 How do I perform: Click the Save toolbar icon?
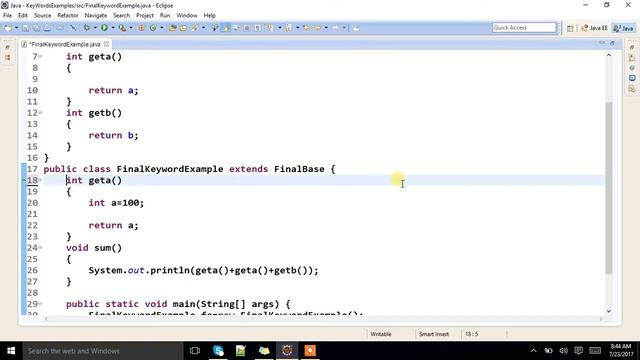click(26, 28)
